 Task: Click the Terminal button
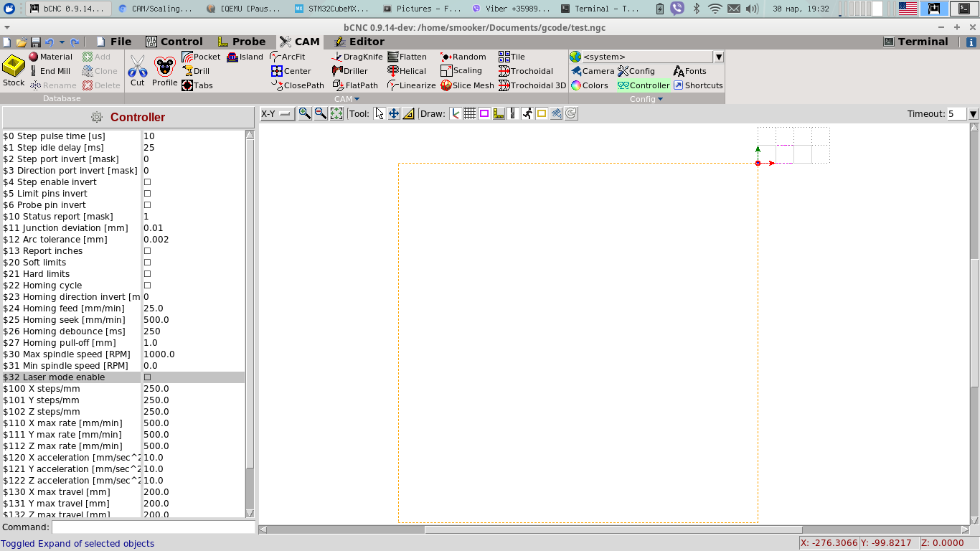click(915, 42)
